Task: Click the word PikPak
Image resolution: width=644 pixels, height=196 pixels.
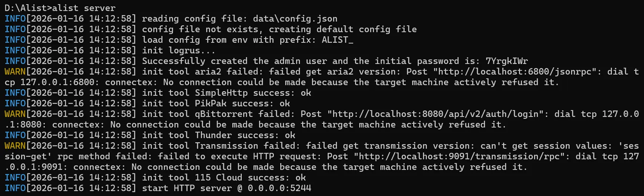Action: (210, 103)
